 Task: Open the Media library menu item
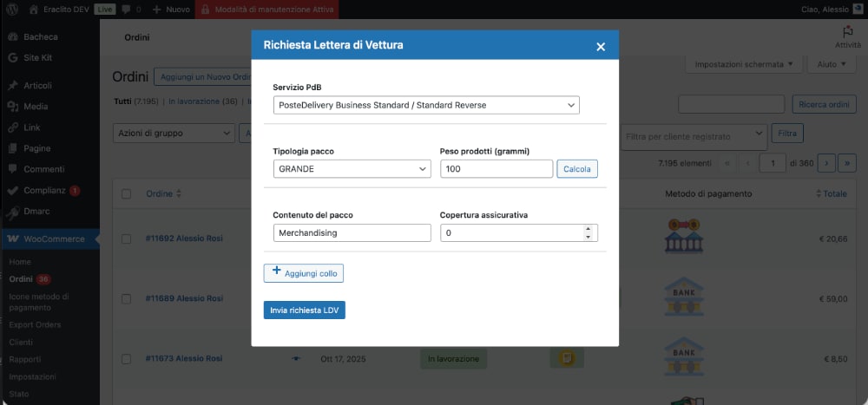click(x=35, y=106)
